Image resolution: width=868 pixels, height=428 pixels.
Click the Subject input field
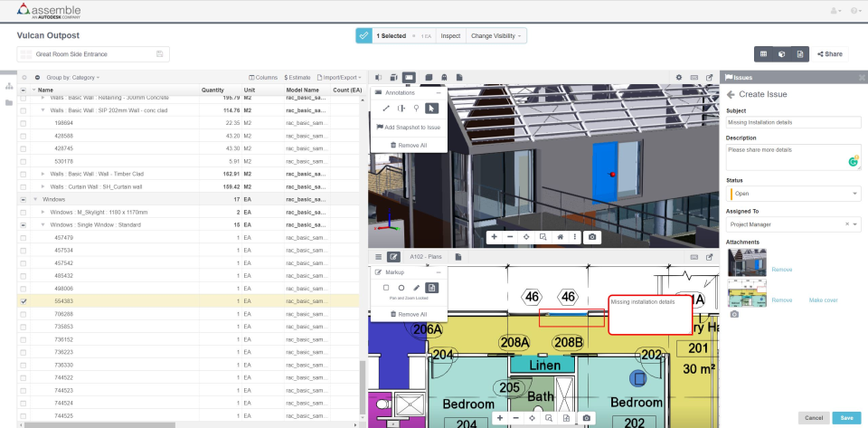[793, 122]
